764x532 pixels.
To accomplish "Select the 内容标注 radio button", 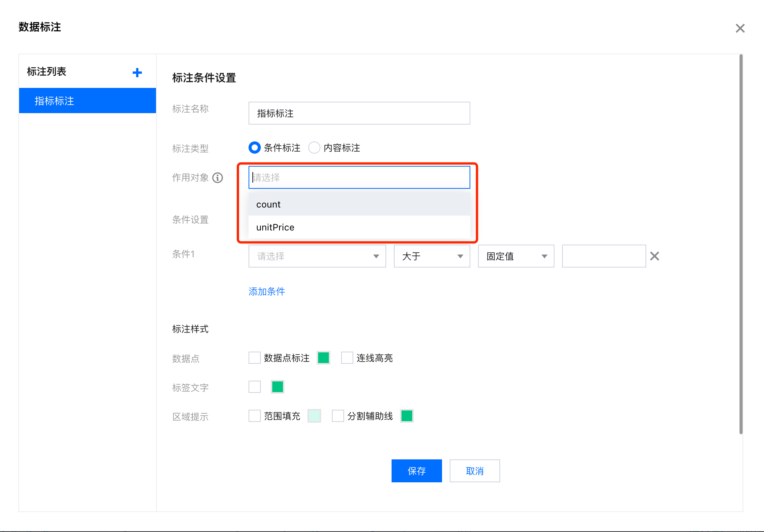I will tap(314, 148).
